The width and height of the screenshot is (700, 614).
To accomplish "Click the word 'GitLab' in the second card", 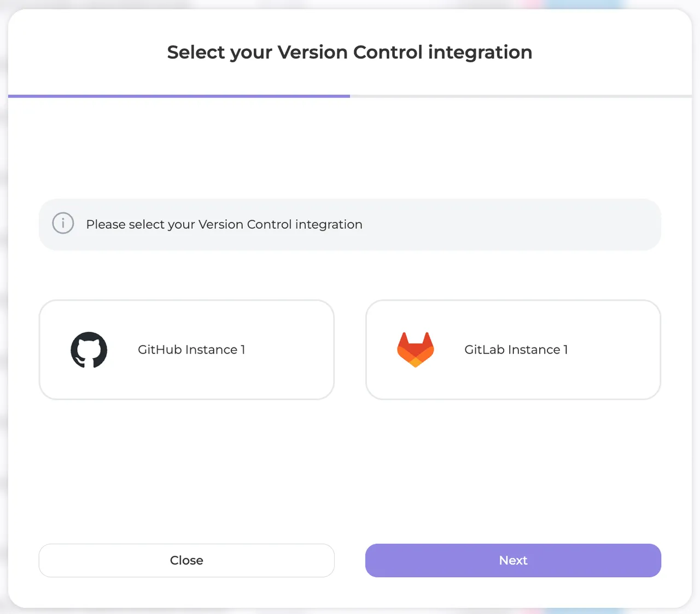I will [x=485, y=350].
